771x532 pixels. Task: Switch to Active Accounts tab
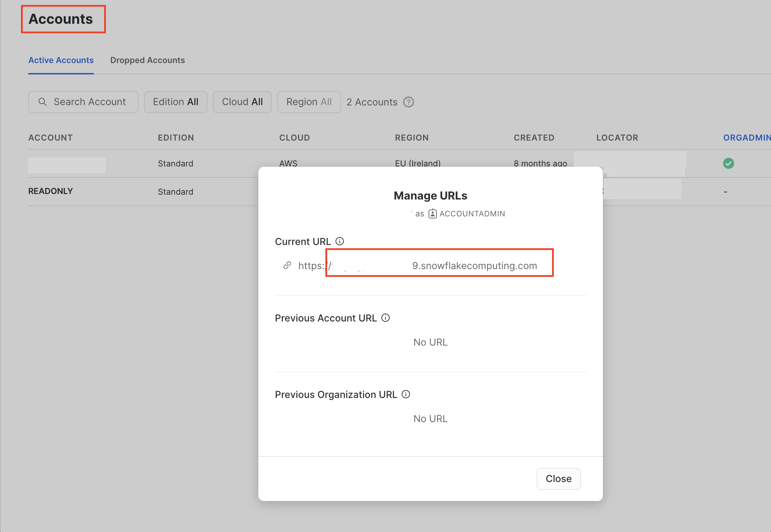(61, 60)
